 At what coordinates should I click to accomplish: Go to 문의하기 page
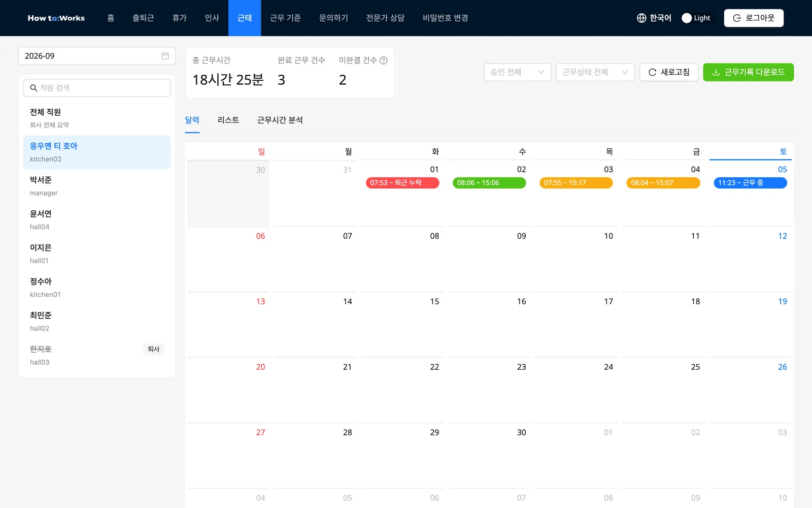click(x=333, y=18)
